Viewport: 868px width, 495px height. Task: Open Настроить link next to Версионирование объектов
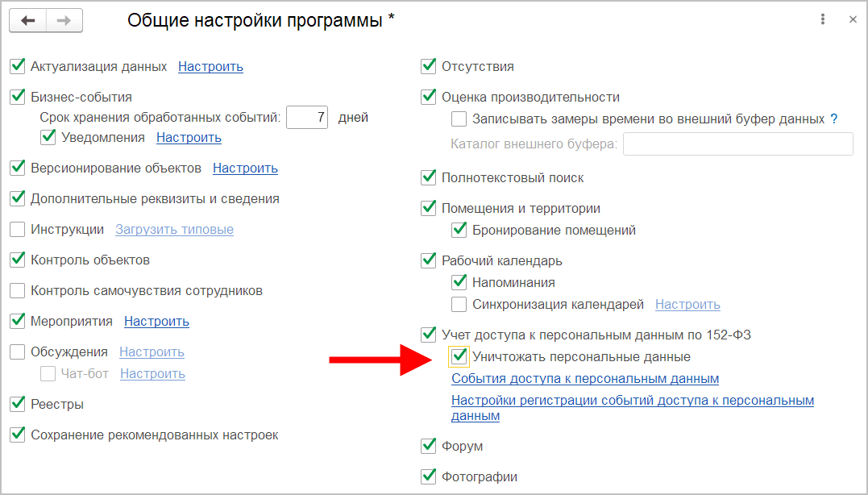tap(245, 168)
